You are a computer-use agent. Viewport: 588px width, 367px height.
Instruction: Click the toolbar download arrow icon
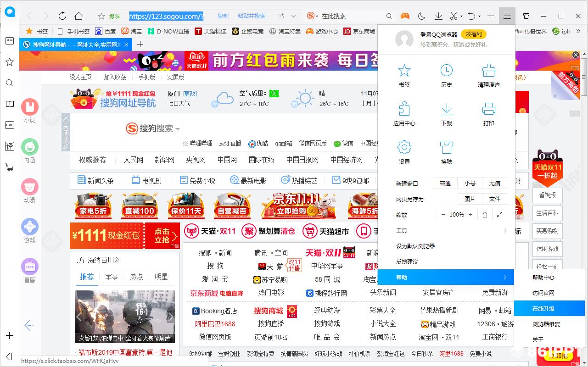pyautogui.click(x=438, y=16)
